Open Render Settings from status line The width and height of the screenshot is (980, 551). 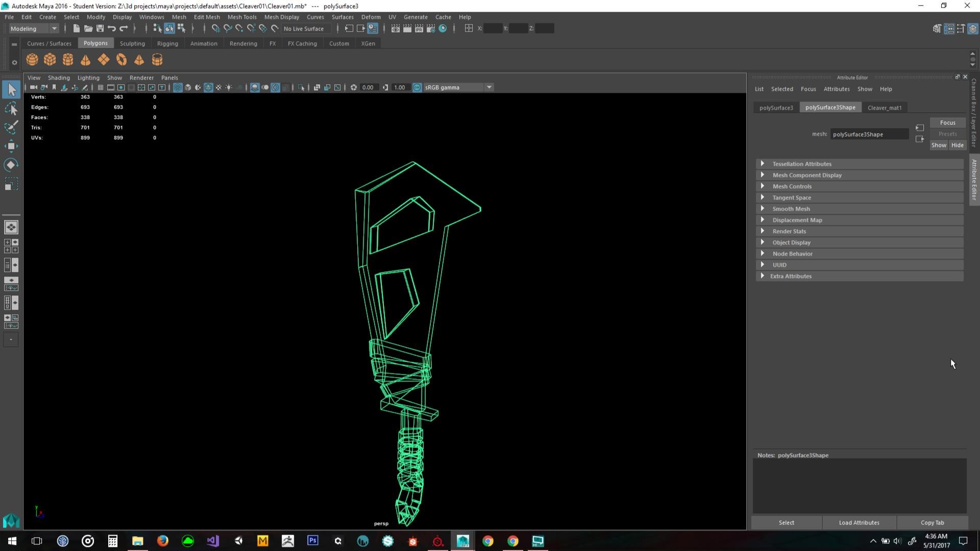(431, 29)
